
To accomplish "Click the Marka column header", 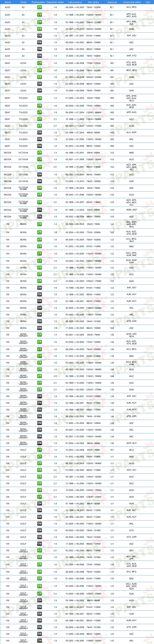I will [x=8, y=2].
